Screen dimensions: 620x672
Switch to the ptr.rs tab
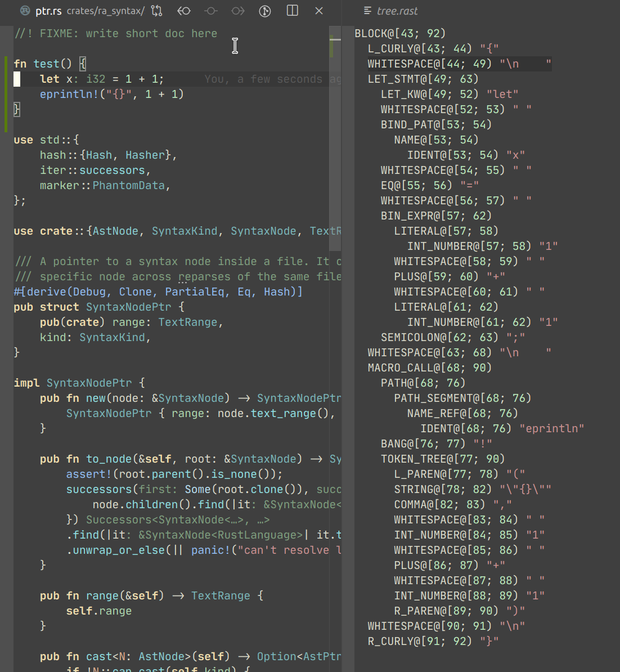[x=48, y=11]
